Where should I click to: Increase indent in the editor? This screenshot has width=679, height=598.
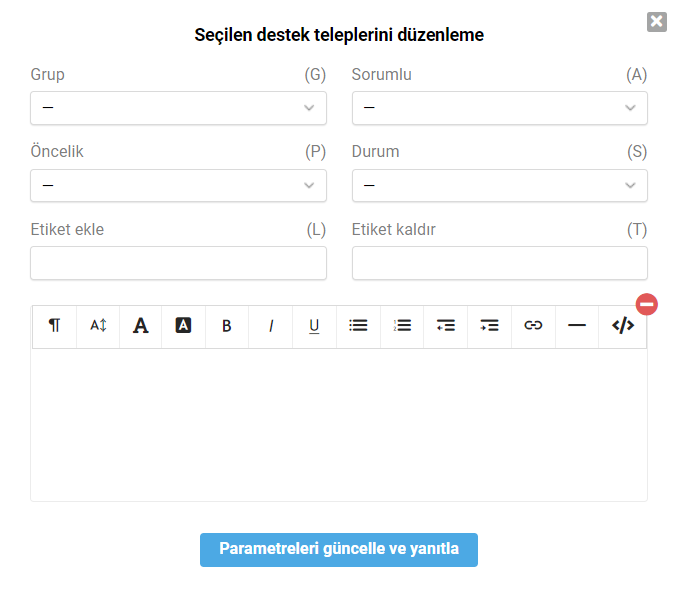pyautogui.click(x=490, y=326)
